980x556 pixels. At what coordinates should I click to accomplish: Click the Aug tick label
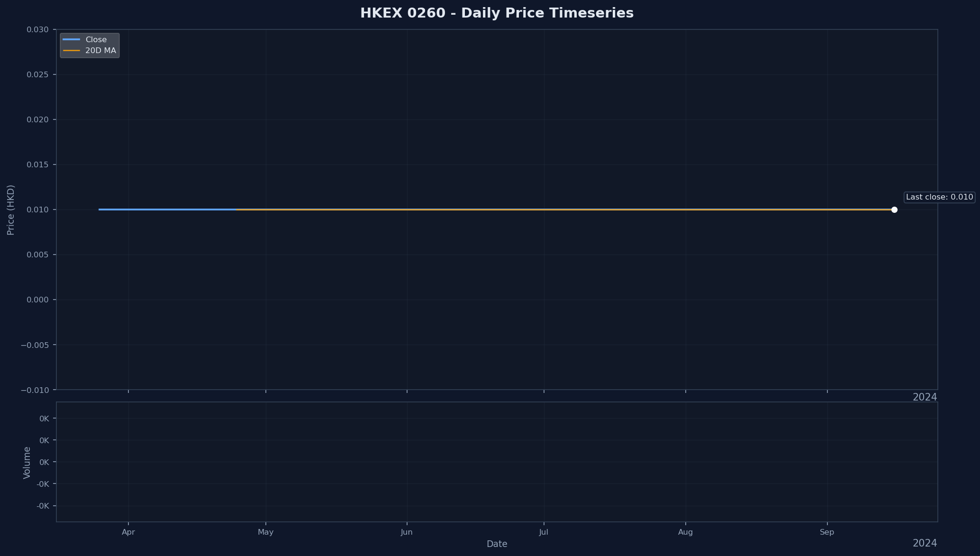tap(685, 532)
